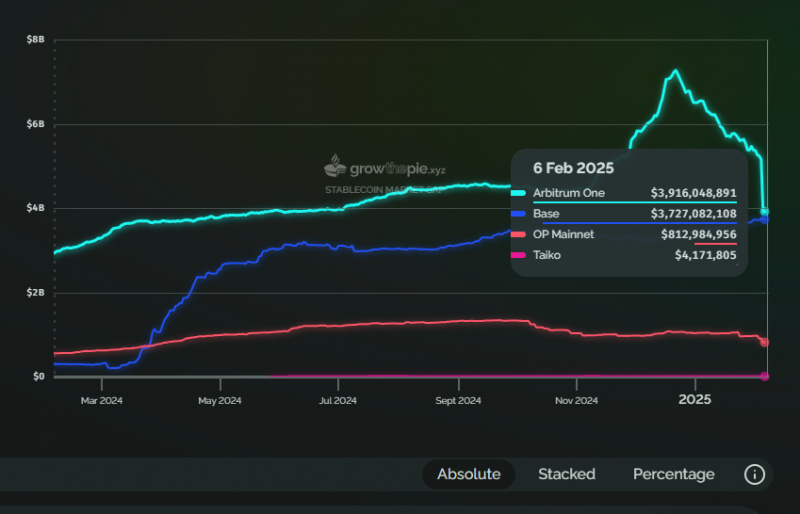The height and width of the screenshot is (514, 800).
Task: Click the Taiko pink legend marker
Action: point(518,255)
